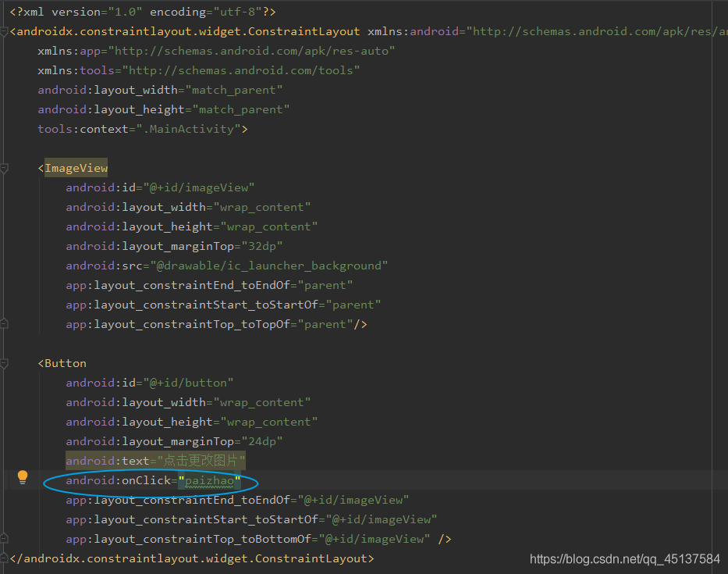Click the closing ConstraintLayout fold marker
Viewport: 728px width, 574px height.
(x=4, y=558)
